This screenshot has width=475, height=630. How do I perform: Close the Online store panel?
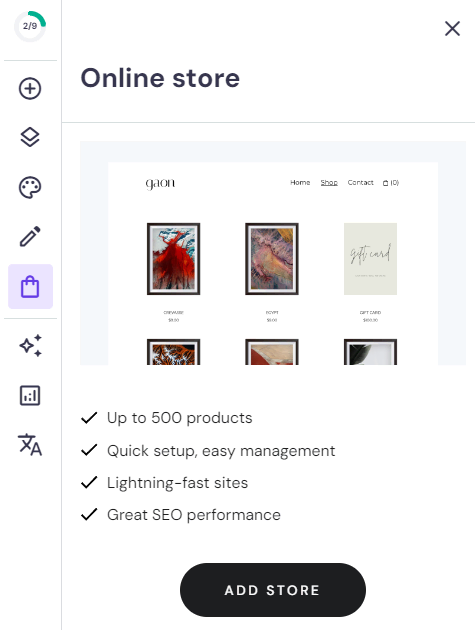point(452,29)
